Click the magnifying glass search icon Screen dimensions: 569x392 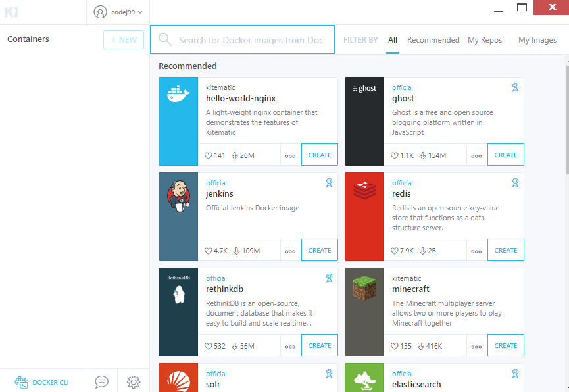(165, 39)
